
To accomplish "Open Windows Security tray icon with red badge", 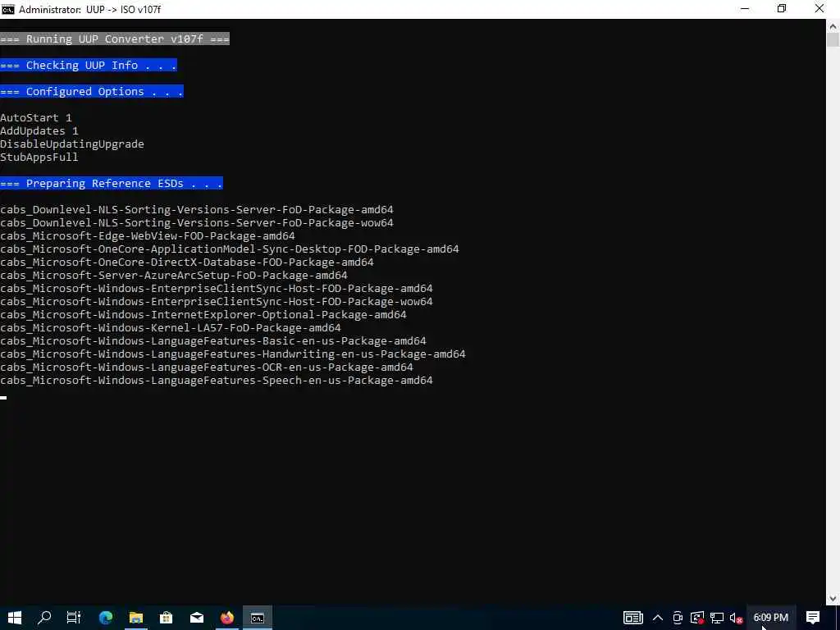I will 697,618.
